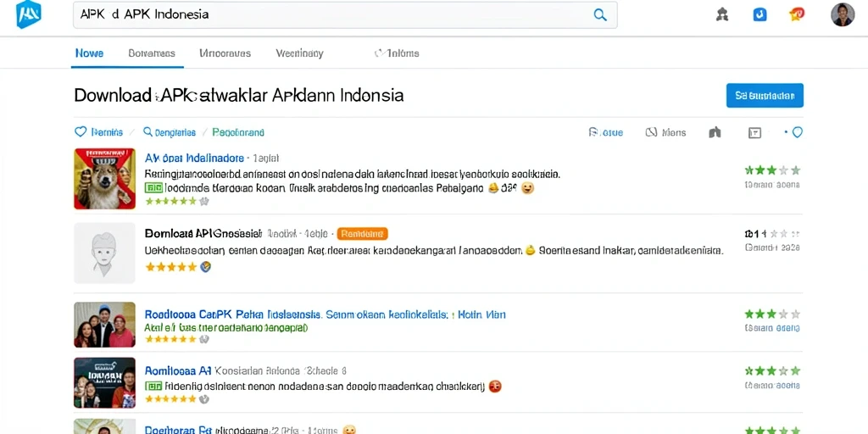868x434 pixels.
Task: Click the 'Mens' view option
Action: click(666, 132)
